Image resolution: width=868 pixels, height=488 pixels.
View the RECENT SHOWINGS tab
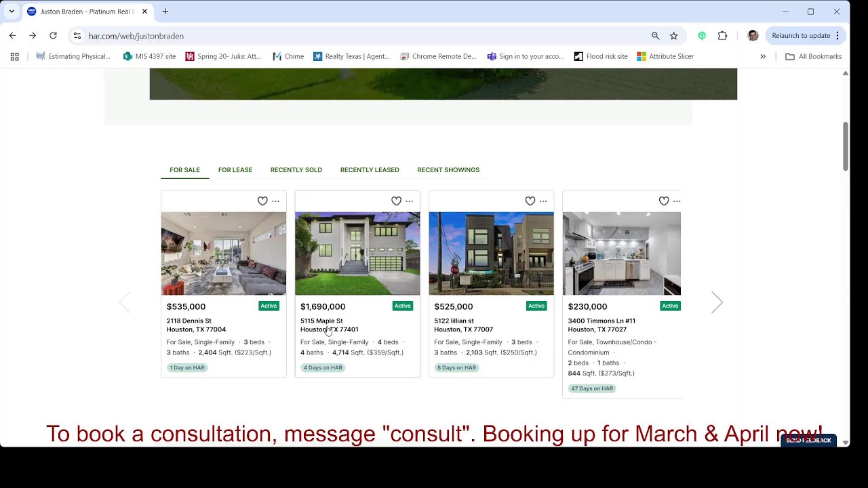(448, 170)
